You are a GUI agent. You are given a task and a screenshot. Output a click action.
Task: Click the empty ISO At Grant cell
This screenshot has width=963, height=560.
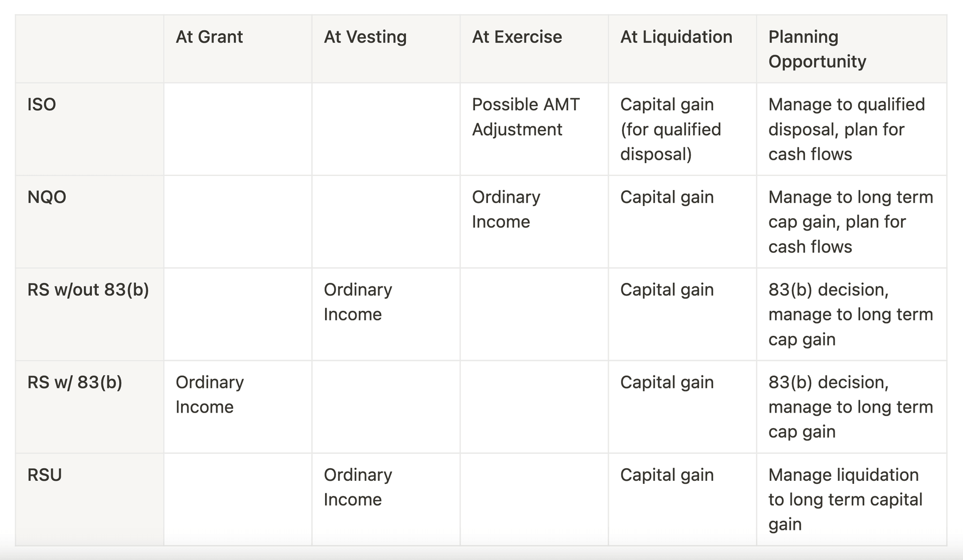(x=238, y=129)
